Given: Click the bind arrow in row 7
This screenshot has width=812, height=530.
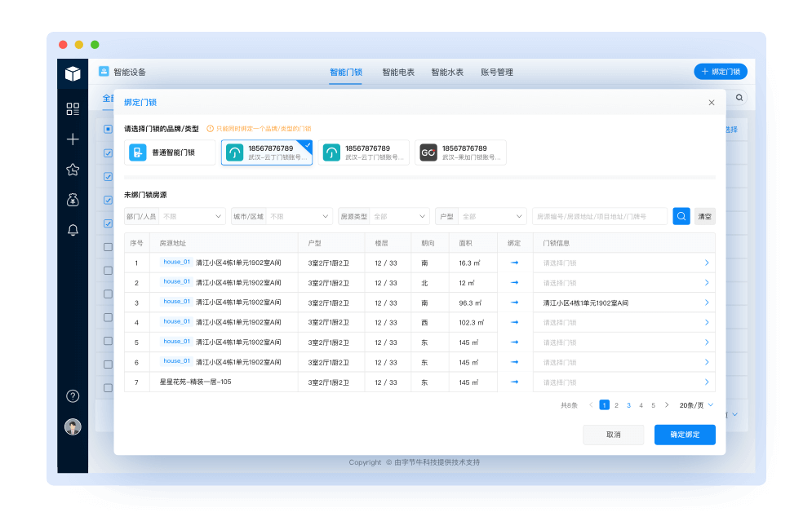Looking at the screenshot, I should [514, 382].
